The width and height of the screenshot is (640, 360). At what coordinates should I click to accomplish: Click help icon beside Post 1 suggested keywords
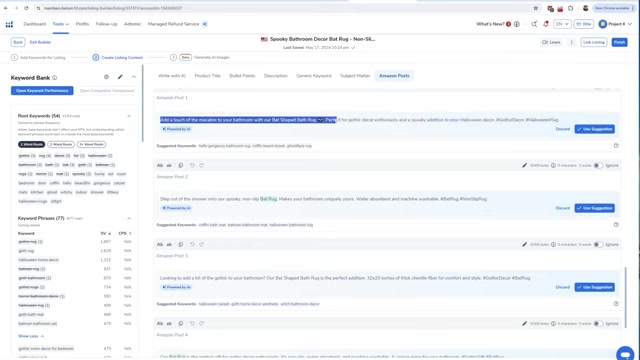click(616, 146)
